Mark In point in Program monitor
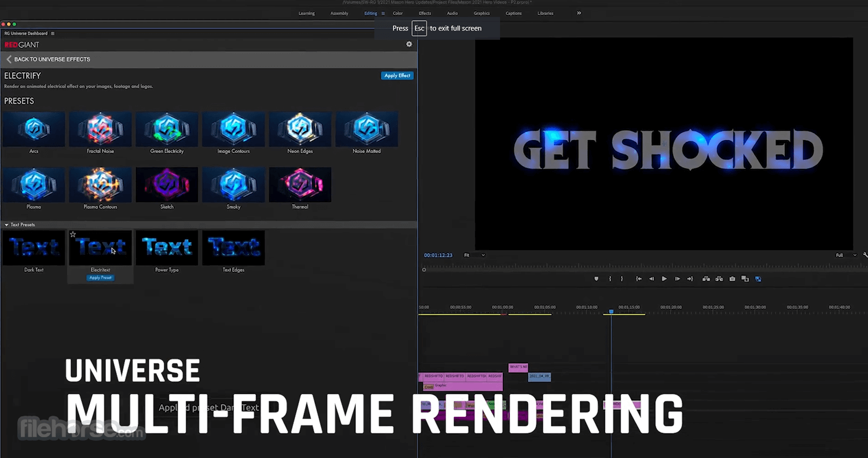This screenshot has height=458, width=868. pos(610,279)
